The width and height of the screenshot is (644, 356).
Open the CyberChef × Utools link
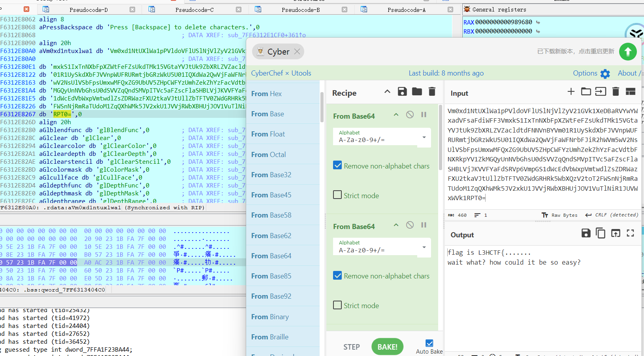tap(281, 73)
